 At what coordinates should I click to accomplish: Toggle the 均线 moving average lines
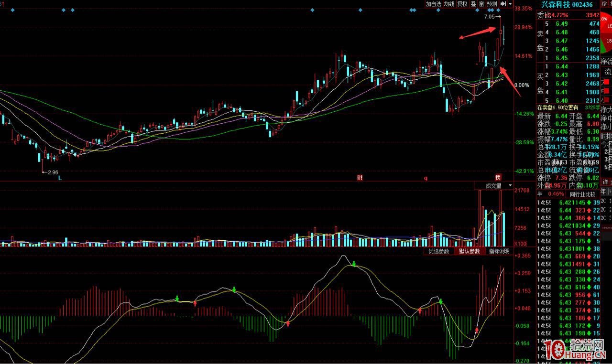449,4
